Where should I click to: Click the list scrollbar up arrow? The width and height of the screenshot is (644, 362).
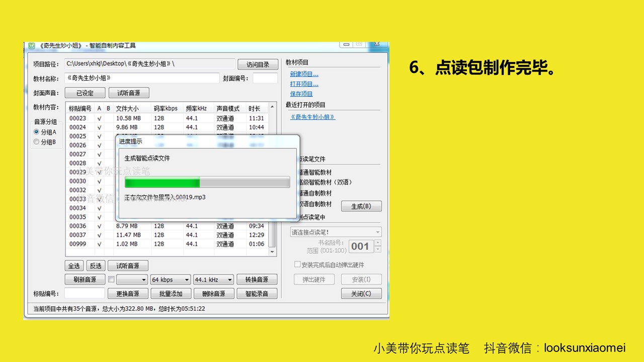(273, 107)
